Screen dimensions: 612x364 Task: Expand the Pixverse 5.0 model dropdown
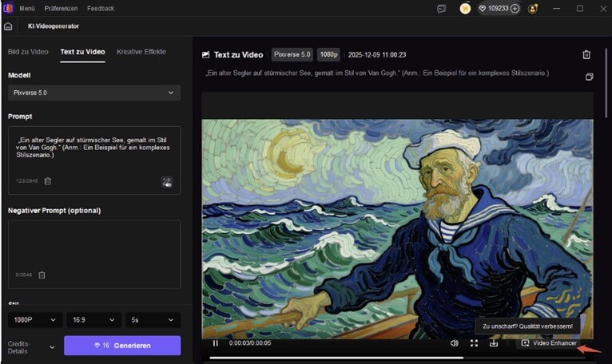[94, 93]
